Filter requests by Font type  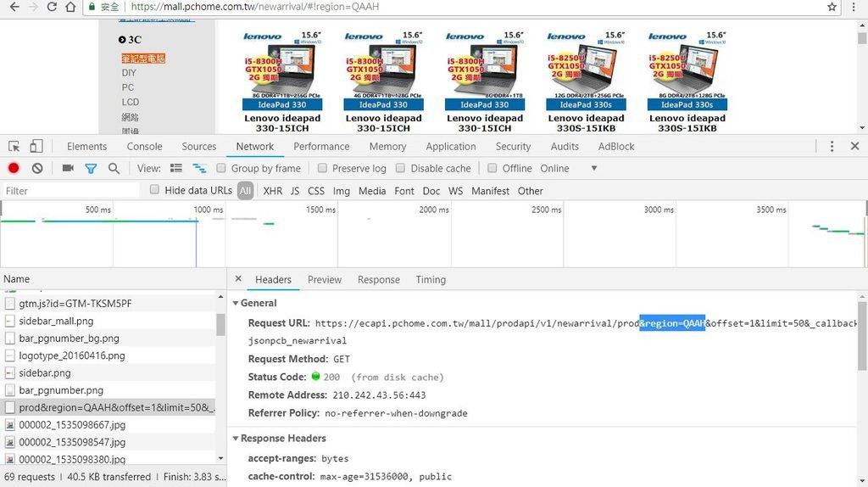point(404,191)
